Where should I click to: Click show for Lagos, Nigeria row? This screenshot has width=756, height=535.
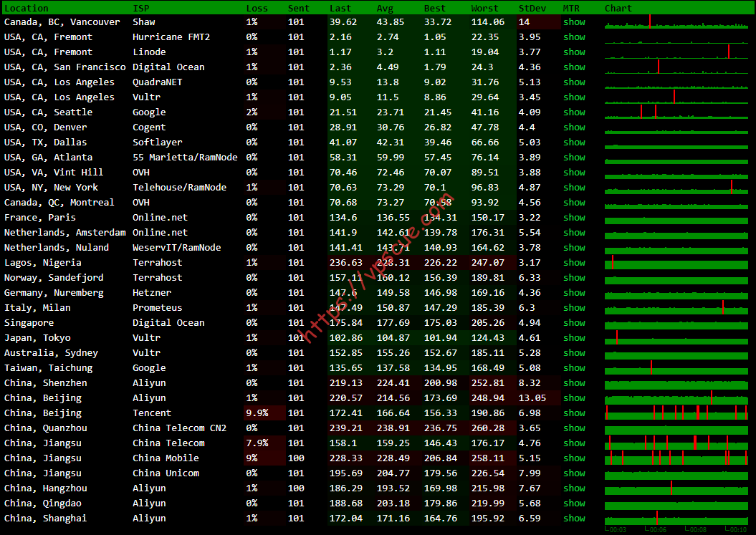point(574,263)
